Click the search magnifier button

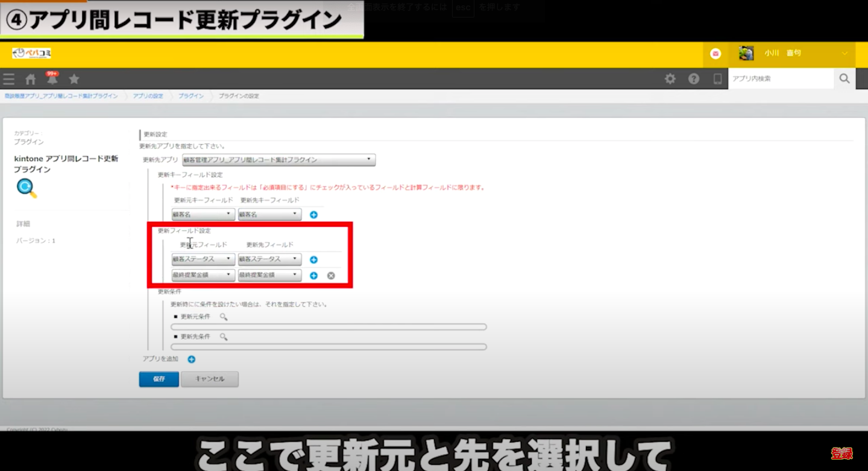coord(844,78)
